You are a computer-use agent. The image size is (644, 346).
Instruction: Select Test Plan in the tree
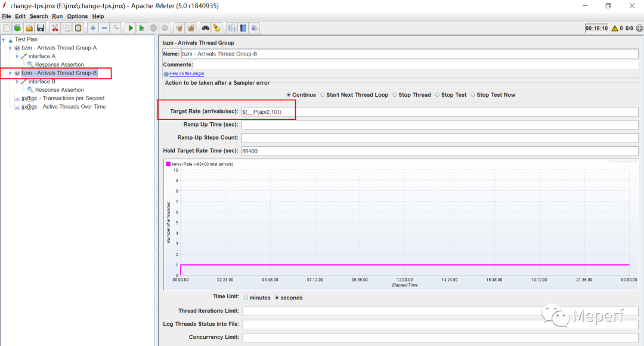click(26, 39)
